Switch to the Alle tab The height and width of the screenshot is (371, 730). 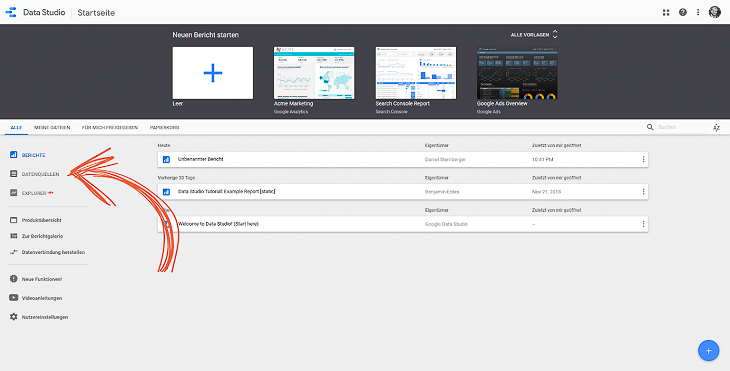pyautogui.click(x=16, y=127)
